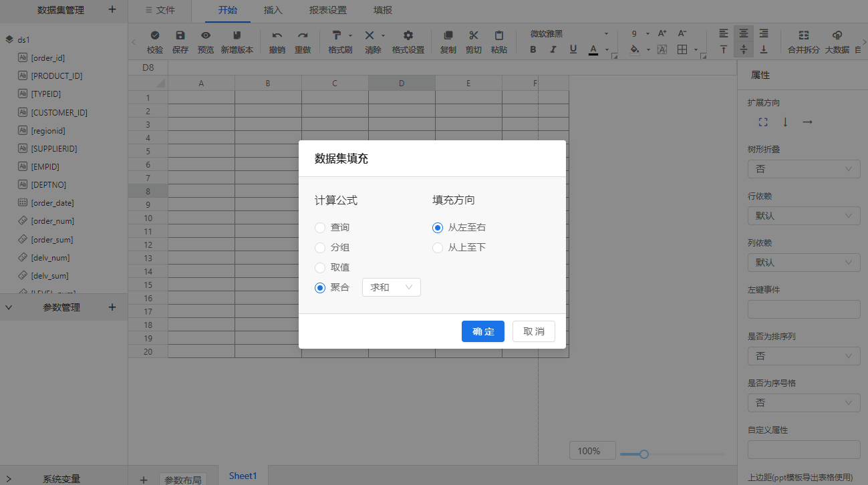Align text center horizontally
868x485 pixels.
click(744, 33)
